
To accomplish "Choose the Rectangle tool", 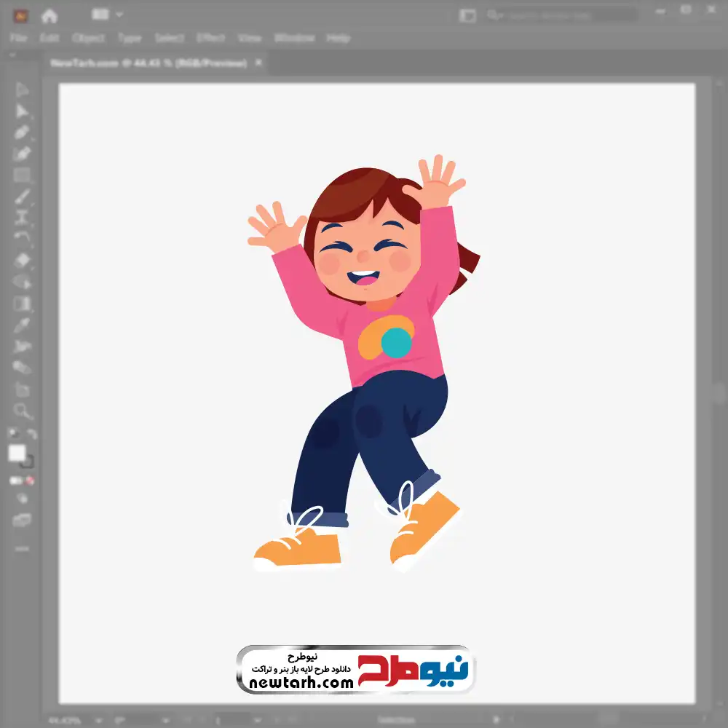I will click(x=22, y=175).
